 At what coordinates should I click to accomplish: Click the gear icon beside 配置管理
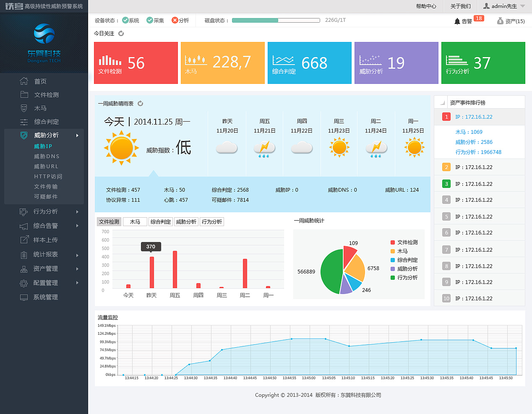coord(23,283)
